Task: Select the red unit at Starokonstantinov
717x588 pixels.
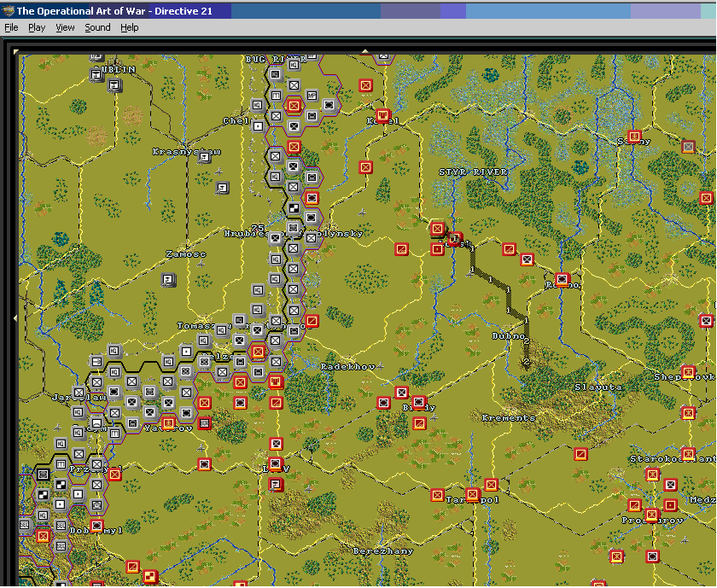Action: (x=688, y=454)
